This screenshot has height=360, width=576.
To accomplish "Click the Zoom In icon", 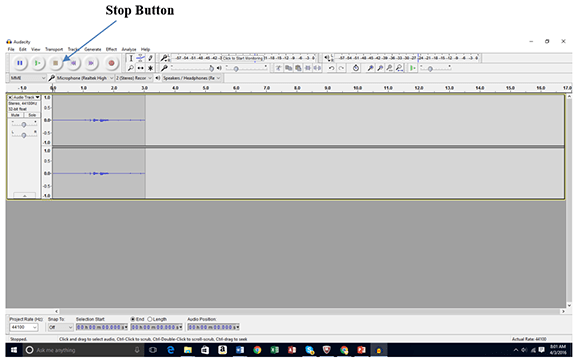I will point(370,68).
